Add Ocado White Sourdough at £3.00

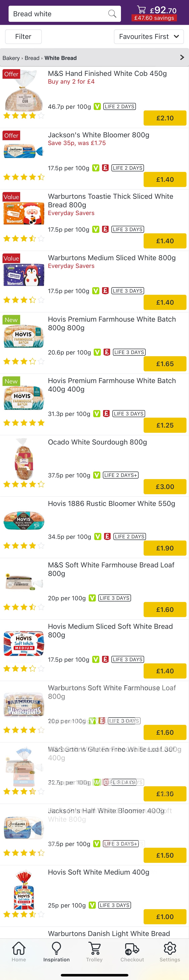pos(165,487)
